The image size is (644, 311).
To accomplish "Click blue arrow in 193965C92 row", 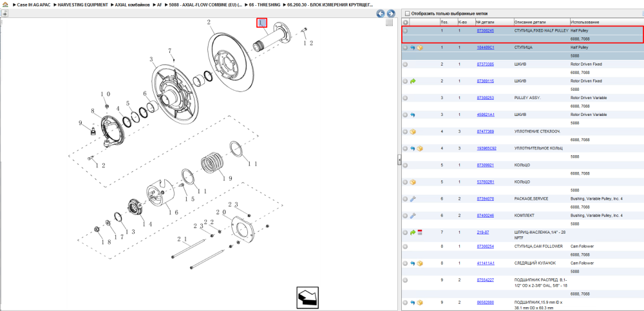I will (x=413, y=148).
